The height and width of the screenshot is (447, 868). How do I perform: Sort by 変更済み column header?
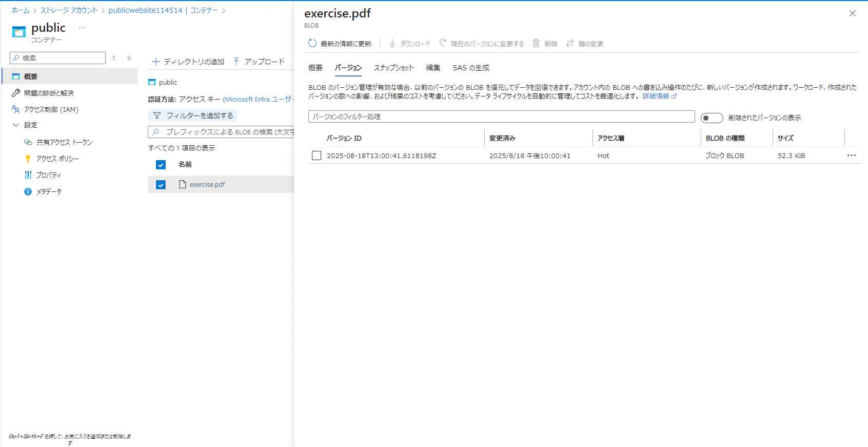(x=502, y=138)
